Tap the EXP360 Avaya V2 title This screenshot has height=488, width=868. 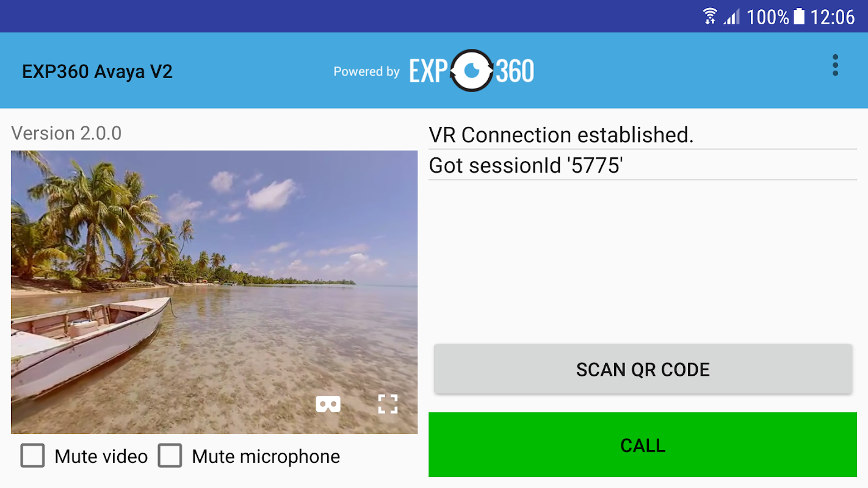[x=97, y=71]
